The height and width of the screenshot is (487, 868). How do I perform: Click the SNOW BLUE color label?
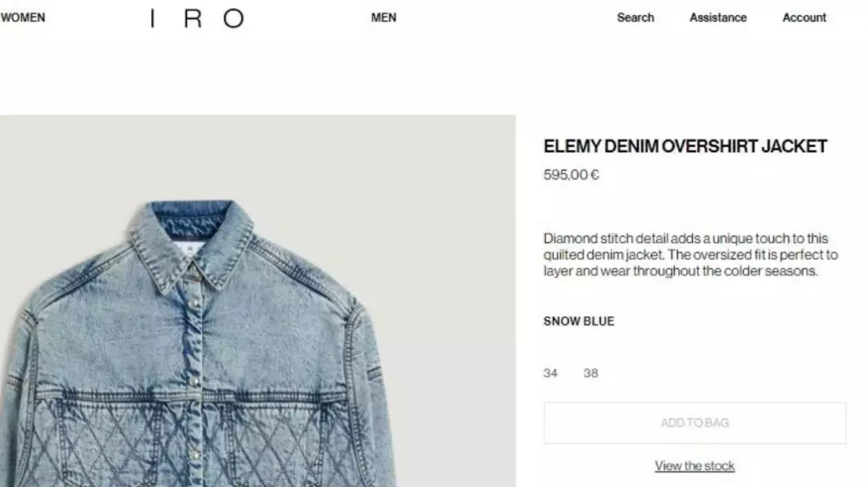(x=578, y=321)
